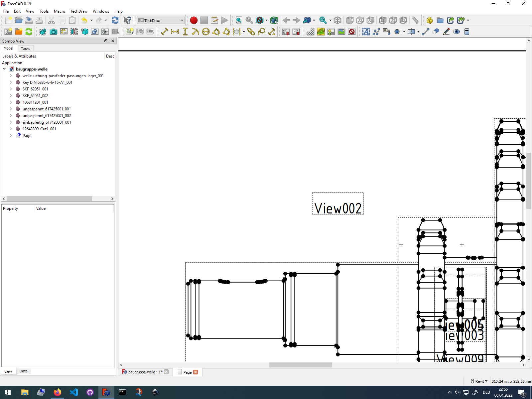This screenshot has width=532, height=399.
Task: Switch to the Tasks tab
Action: point(26,48)
